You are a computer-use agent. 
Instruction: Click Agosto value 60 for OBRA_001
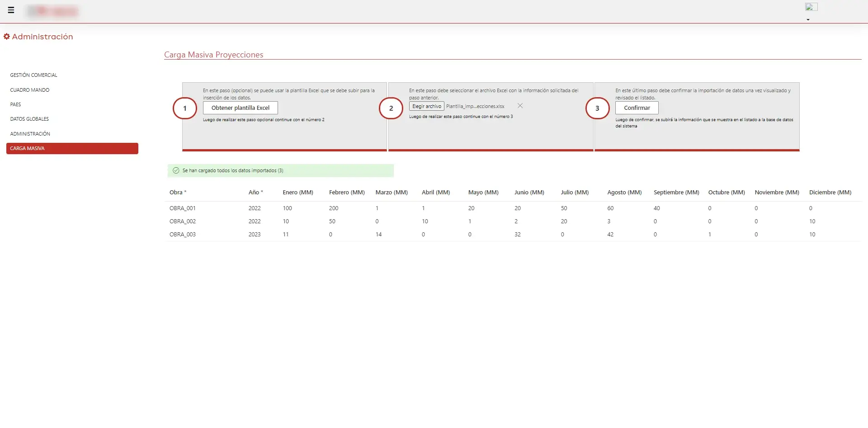[610, 208]
